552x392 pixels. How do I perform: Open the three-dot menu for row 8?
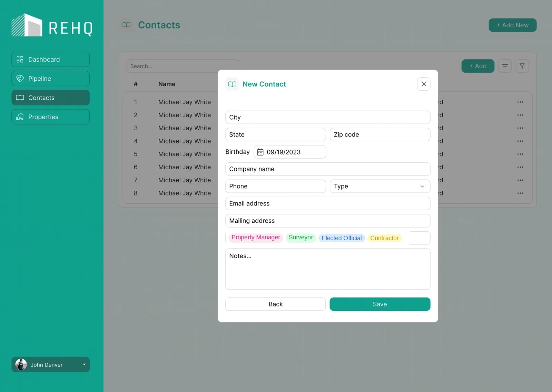point(520,193)
